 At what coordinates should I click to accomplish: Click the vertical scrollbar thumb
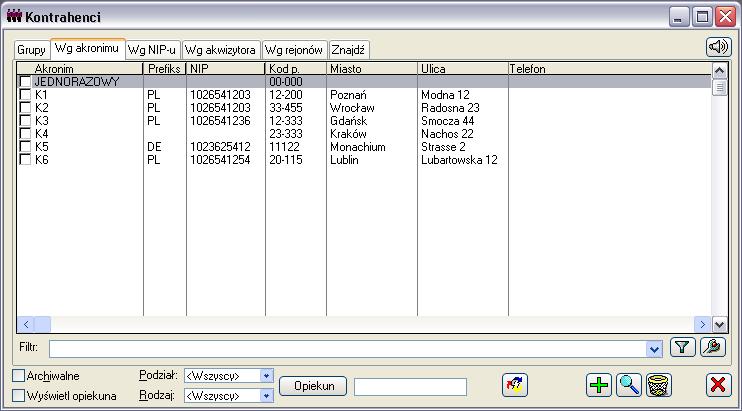[x=719, y=88]
